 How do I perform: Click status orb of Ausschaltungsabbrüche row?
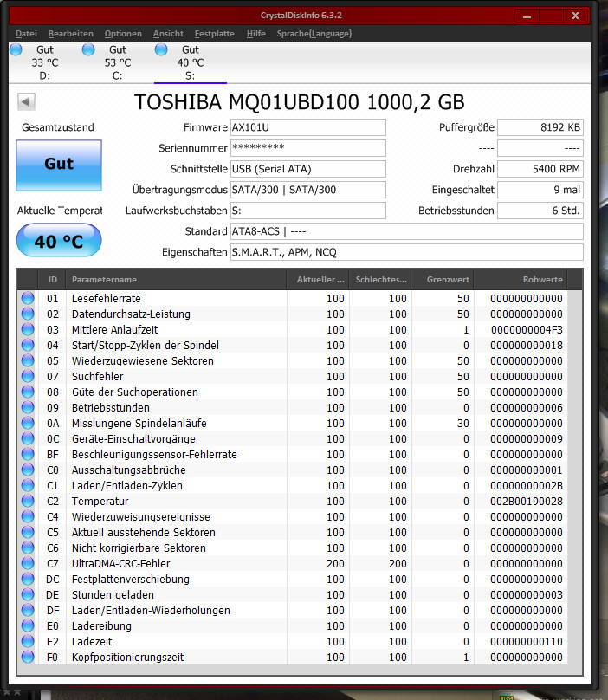tap(28, 470)
